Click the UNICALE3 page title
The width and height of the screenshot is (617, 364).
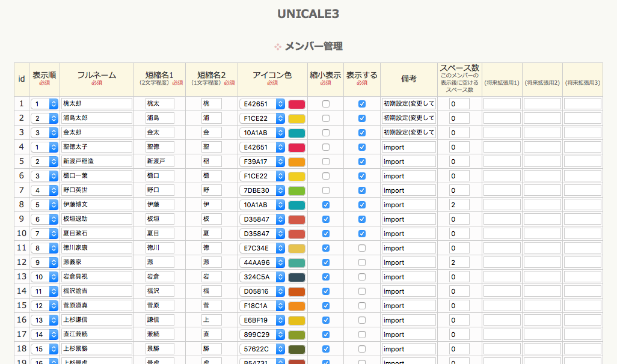[x=308, y=14]
